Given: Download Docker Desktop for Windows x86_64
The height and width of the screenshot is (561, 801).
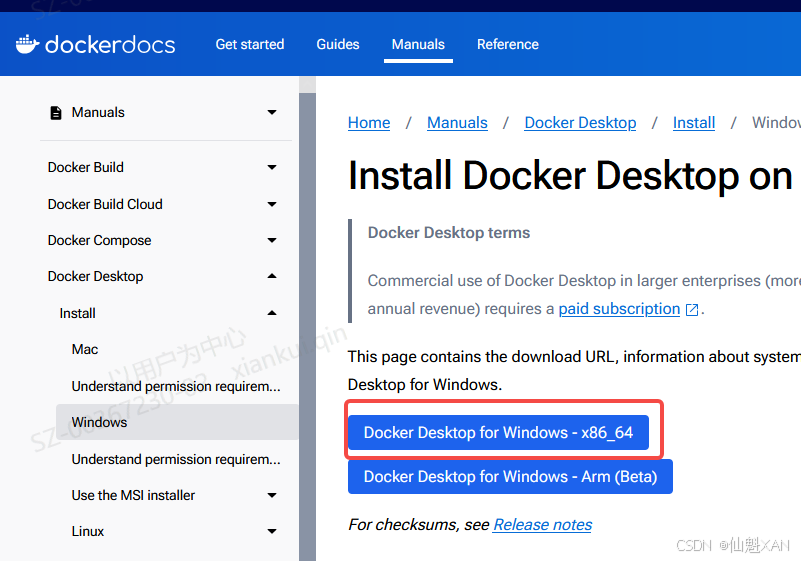Looking at the screenshot, I should 499,433.
